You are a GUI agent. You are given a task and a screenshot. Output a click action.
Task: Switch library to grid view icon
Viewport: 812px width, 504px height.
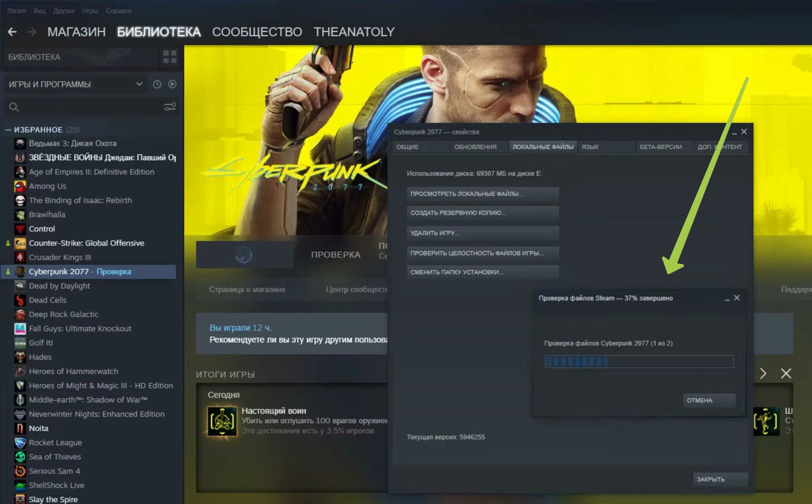[x=170, y=57]
